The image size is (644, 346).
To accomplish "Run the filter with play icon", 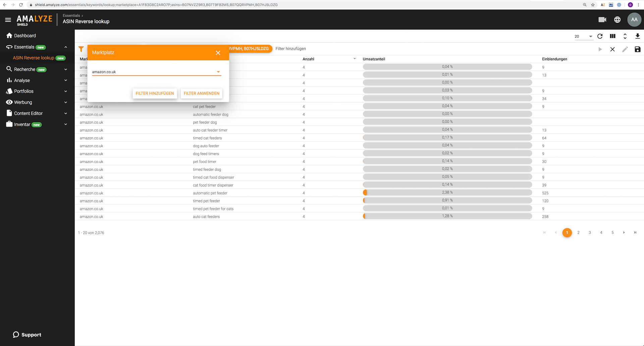I will click(600, 49).
